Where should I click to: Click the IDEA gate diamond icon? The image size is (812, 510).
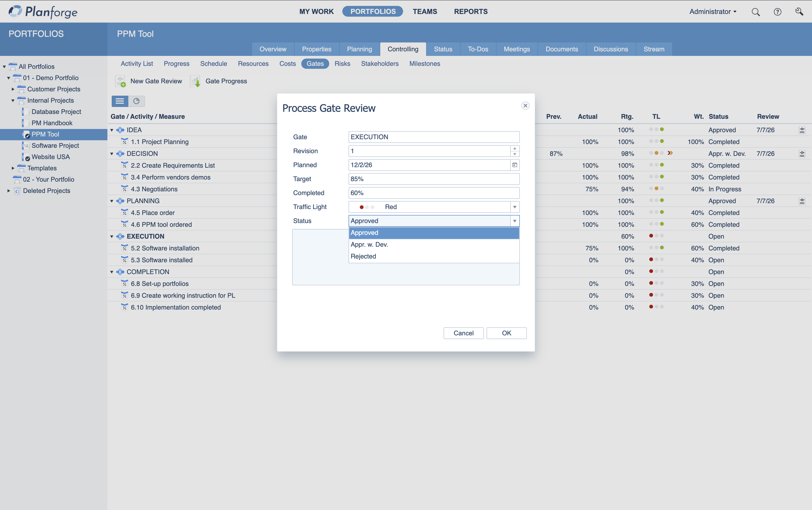pyautogui.click(x=120, y=130)
